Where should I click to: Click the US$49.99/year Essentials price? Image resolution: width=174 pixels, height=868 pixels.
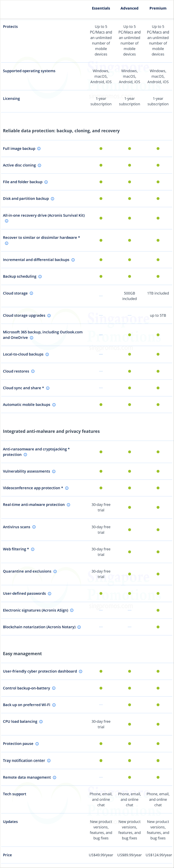tap(101, 855)
